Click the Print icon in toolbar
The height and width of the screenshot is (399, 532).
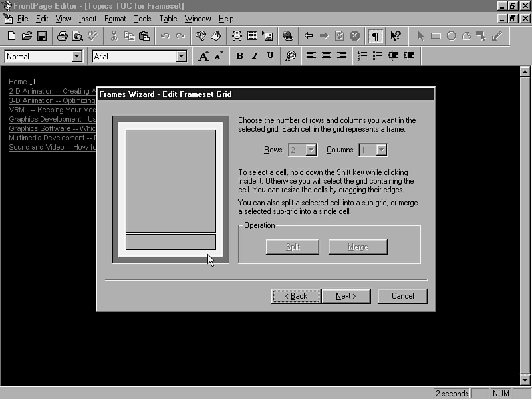(x=62, y=36)
